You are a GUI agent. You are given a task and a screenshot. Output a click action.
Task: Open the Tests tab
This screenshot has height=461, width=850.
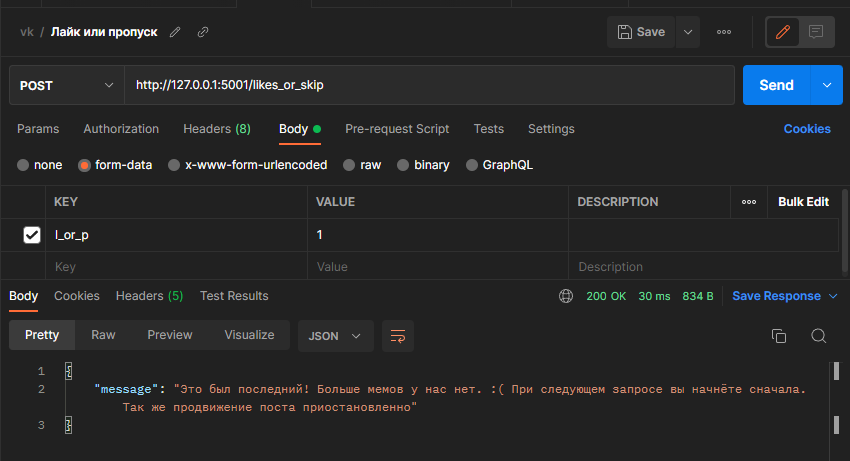(488, 129)
